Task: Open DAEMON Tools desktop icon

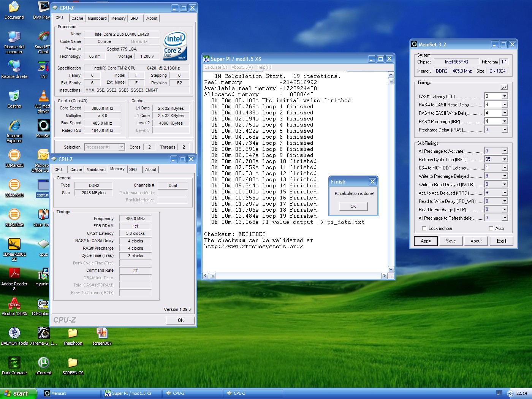Action: (14, 336)
